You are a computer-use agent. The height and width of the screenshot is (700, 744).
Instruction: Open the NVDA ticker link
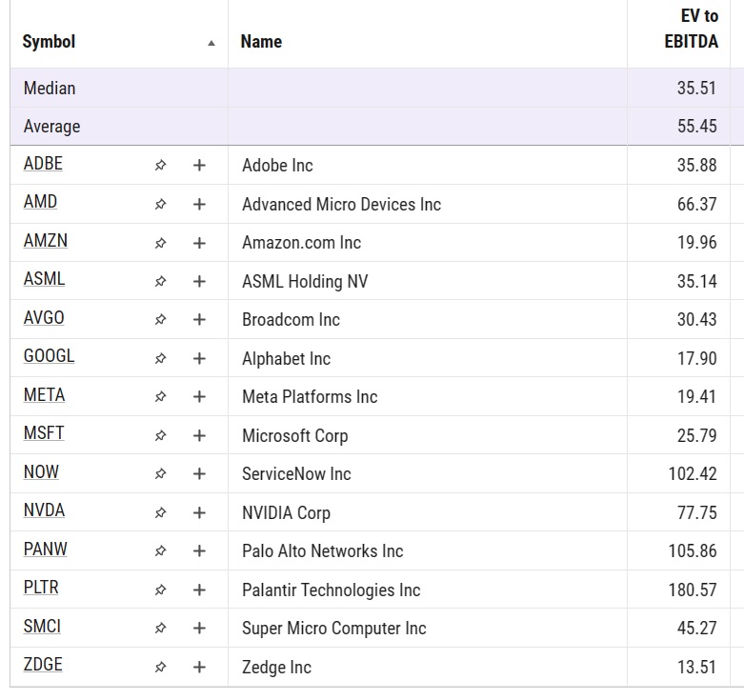click(44, 510)
